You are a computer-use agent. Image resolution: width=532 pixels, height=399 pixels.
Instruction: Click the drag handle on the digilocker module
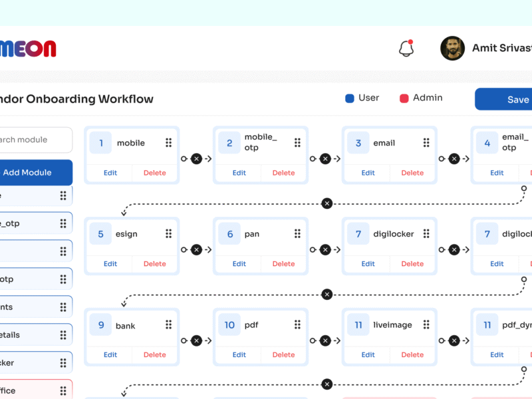click(426, 233)
